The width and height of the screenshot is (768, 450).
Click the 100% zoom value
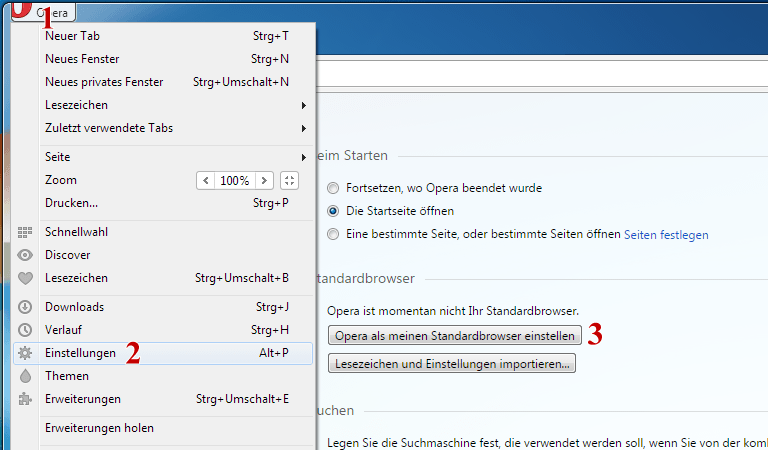(x=235, y=181)
